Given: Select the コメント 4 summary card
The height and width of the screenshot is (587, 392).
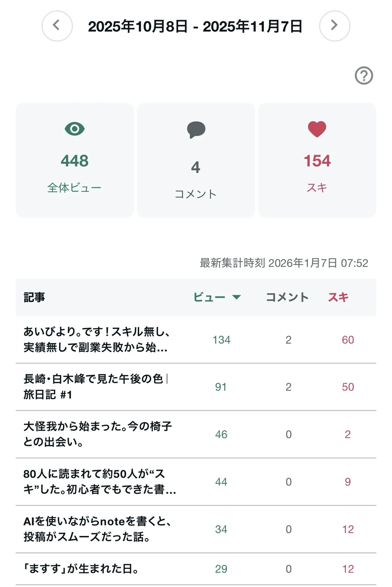Looking at the screenshot, I should coord(196,160).
